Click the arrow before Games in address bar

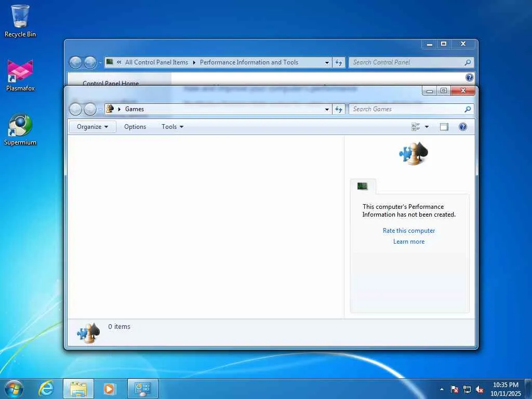coord(119,109)
